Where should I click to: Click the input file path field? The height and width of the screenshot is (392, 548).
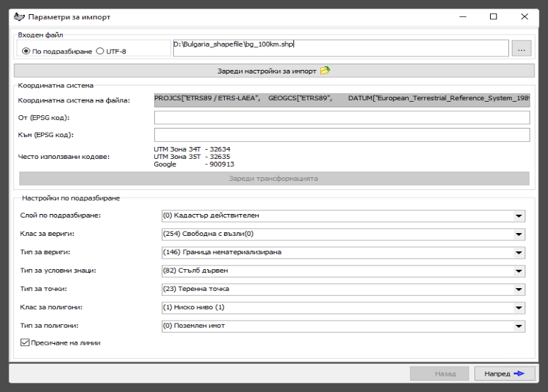tap(340, 47)
